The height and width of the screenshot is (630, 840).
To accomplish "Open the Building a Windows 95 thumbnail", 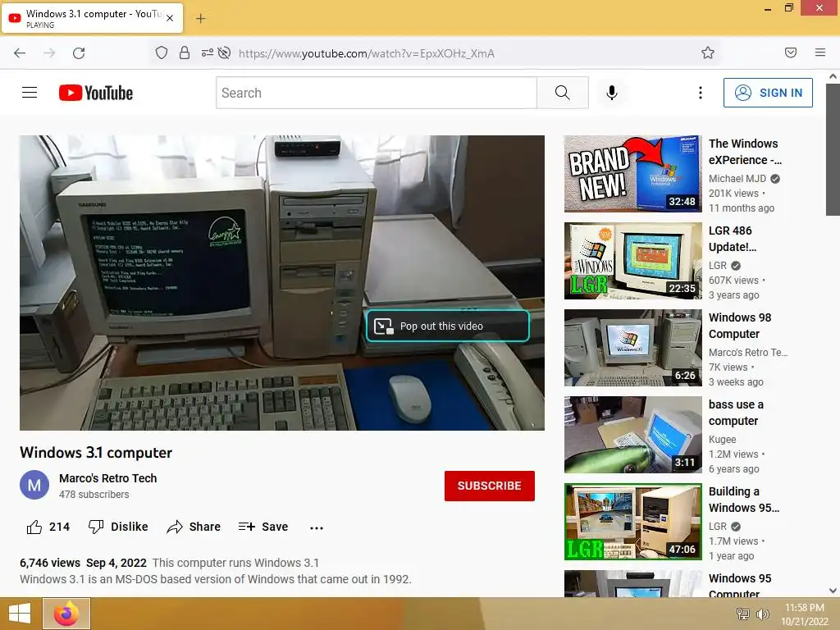I will pyautogui.click(x=632, y=522).
